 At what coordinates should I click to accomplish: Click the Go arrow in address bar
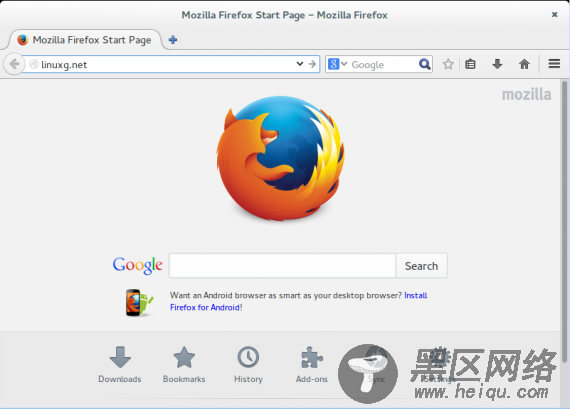coord(312,64)
